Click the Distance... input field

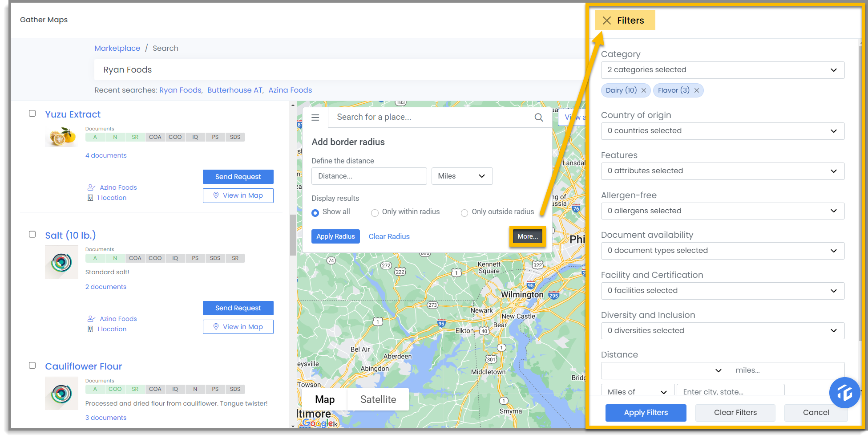pyautogui.click(x=369, y=176)
